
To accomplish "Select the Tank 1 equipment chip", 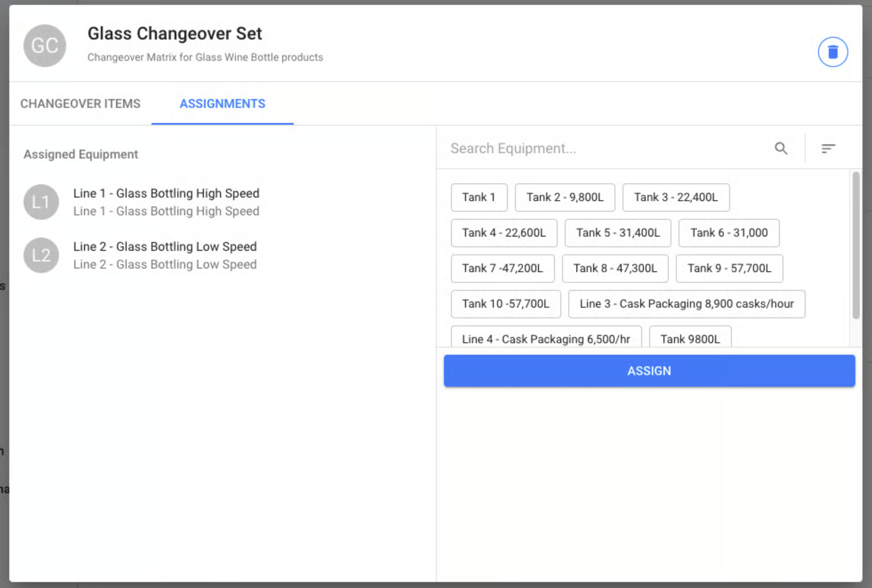I will click(479, 197).
